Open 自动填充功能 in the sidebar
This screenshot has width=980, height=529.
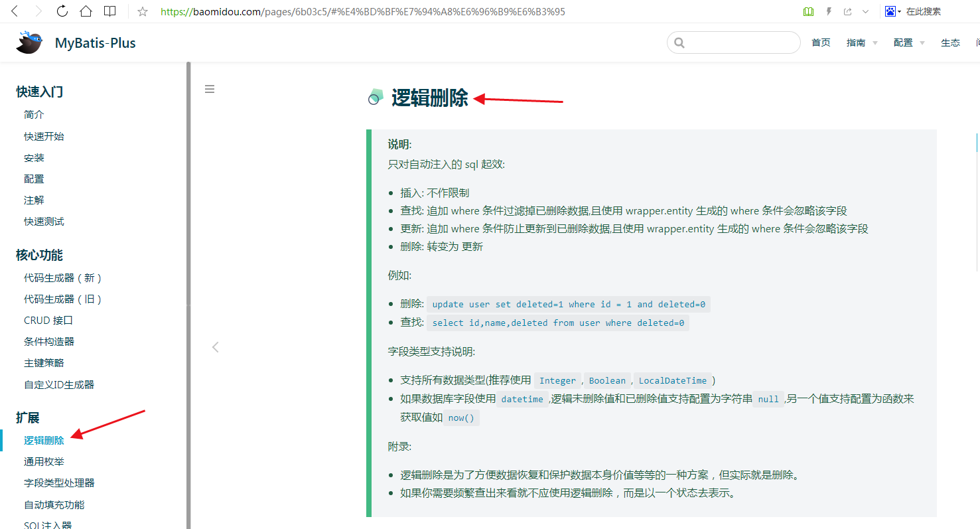pos(54,505)
